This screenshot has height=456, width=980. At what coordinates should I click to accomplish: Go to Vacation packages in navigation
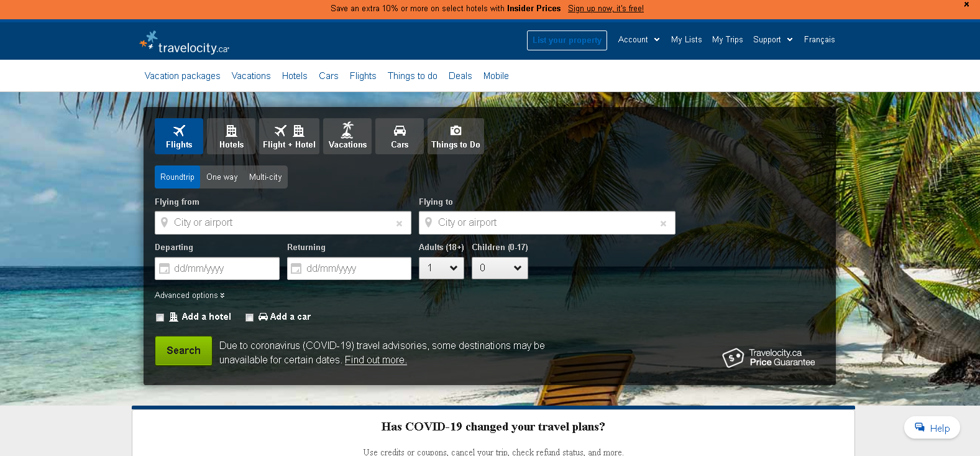pyautogui.click(x=182, y=76)
